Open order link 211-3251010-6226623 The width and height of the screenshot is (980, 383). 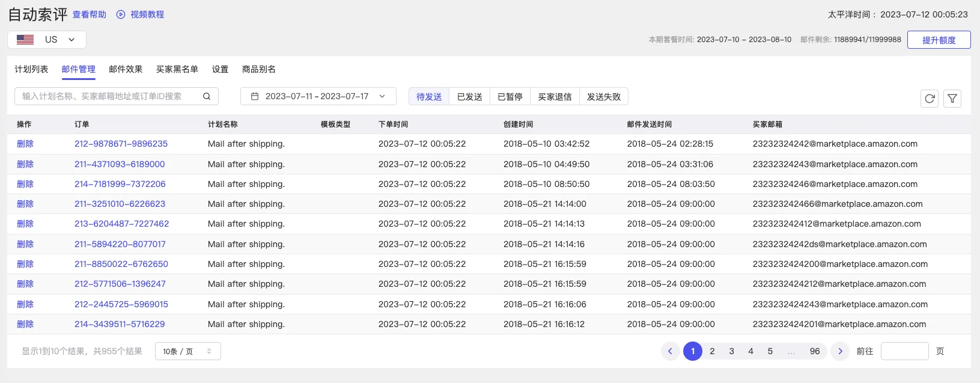click(120, 204)
